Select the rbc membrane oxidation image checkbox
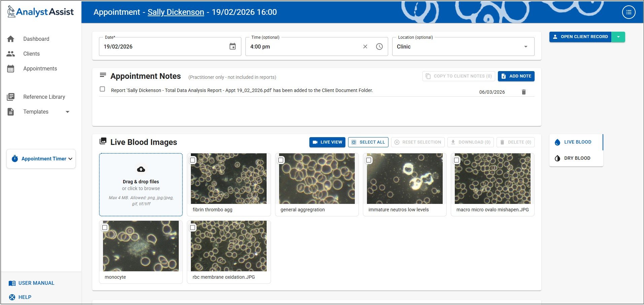The height and width of the screenshot is (305, 644). tap(193, 227)
